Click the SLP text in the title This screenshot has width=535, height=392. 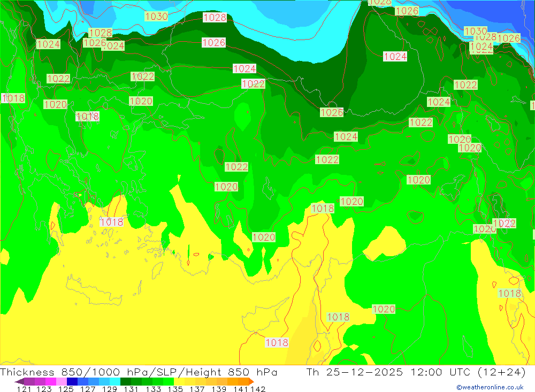point(167,372)
